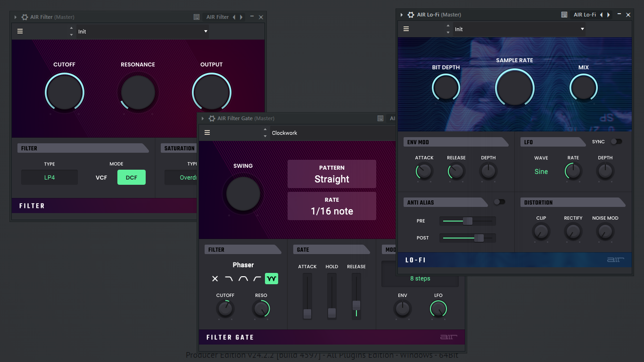Select high-pass filter shape in Filter Gate
The image size is (644, 362).
[257, 279]
